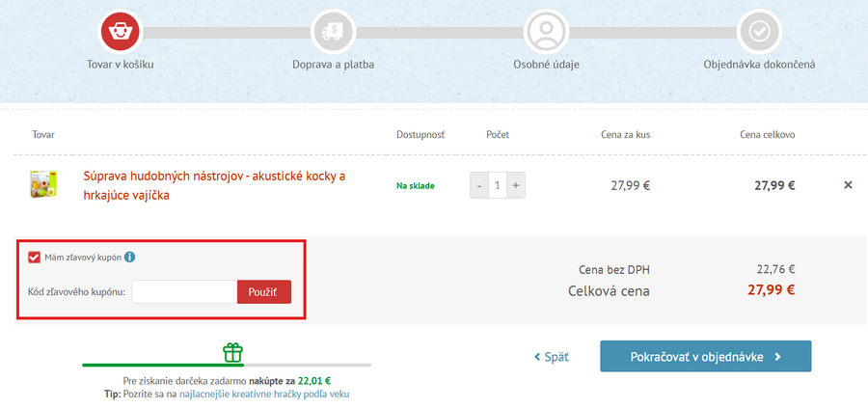Uncheck the 'Mám zľavový kupón' checkbox
The image size is (868, 409).
point(34,258)
